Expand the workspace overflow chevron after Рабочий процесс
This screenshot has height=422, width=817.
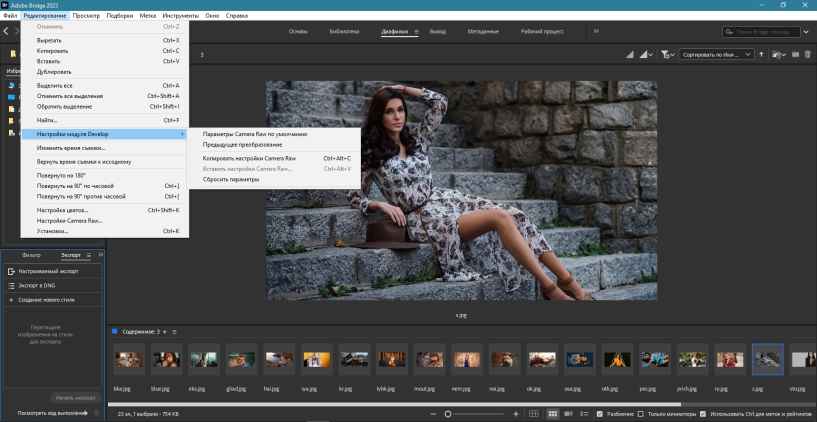597,31
